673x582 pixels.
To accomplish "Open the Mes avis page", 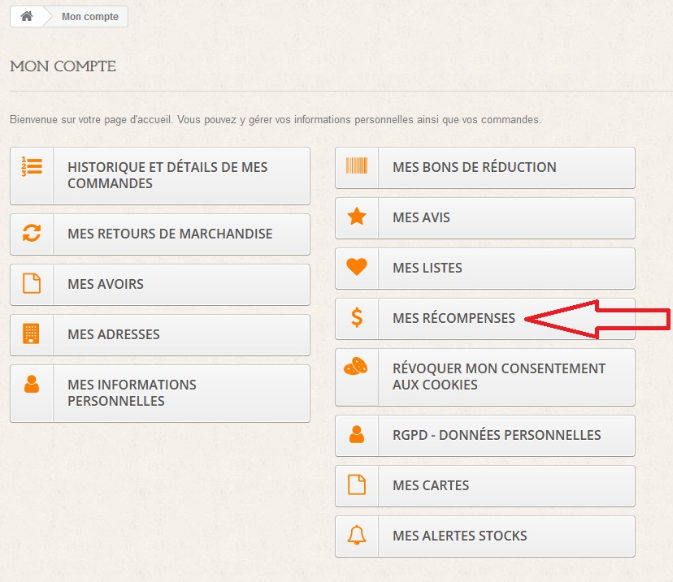I will [x=485, y=218].
